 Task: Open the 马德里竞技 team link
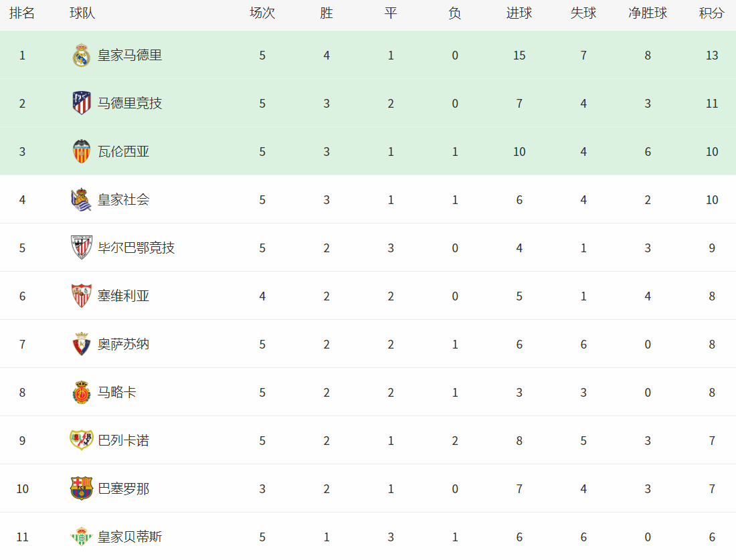coord(130,103)
